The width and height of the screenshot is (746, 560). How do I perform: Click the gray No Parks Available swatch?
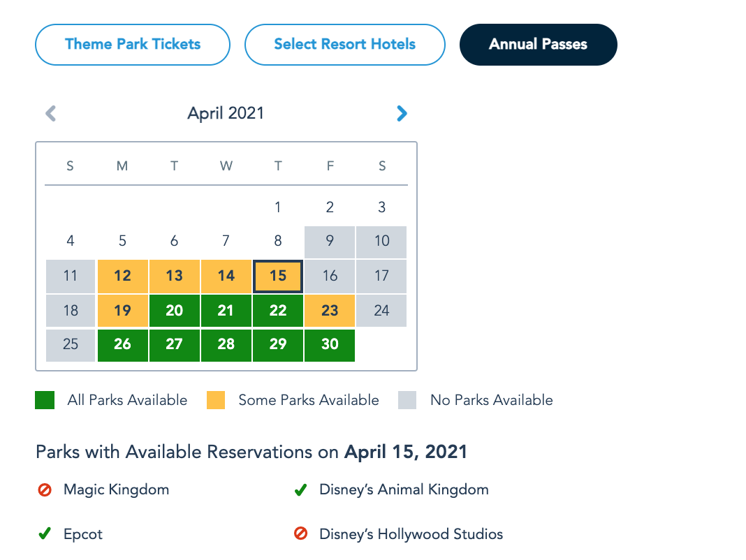(407, 400)
